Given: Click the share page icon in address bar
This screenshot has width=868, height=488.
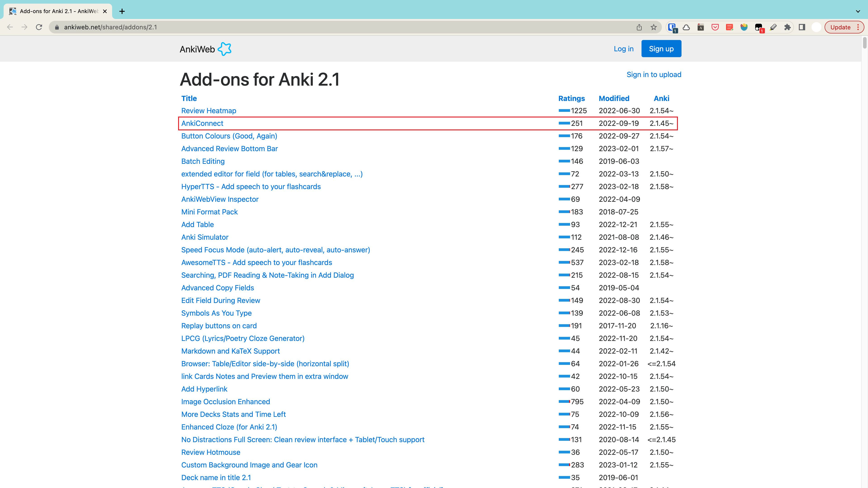Looking at the screenshot, I should point(639,27).
